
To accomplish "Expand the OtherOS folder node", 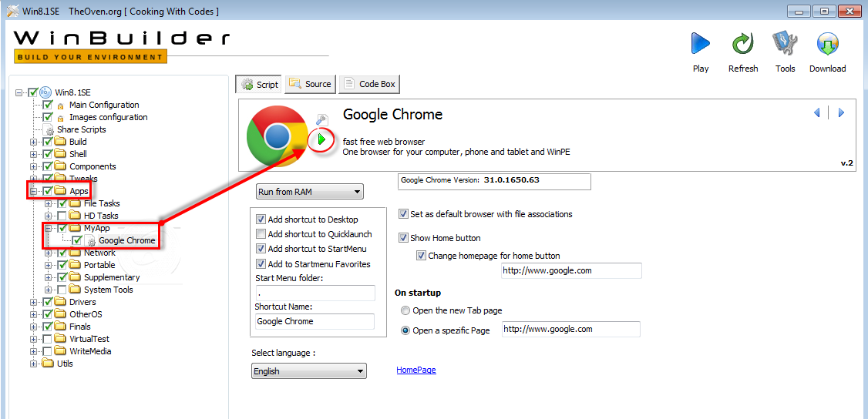I will coord(34,314).
